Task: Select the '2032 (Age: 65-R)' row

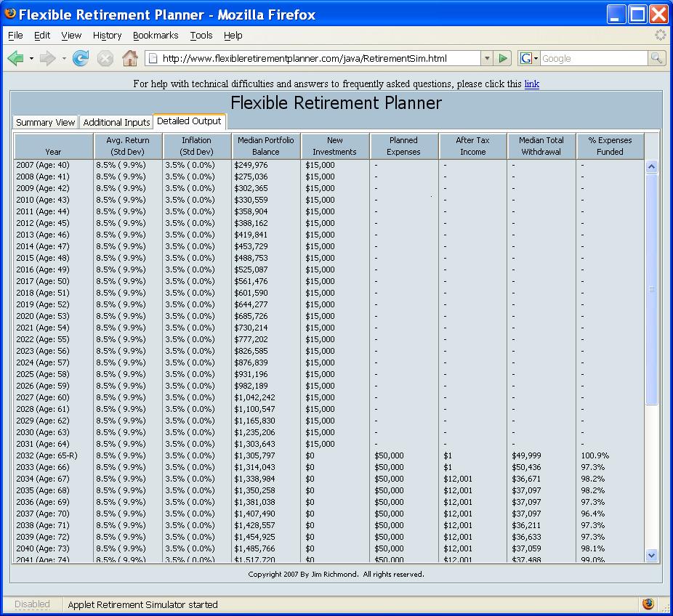Action: 329,455
